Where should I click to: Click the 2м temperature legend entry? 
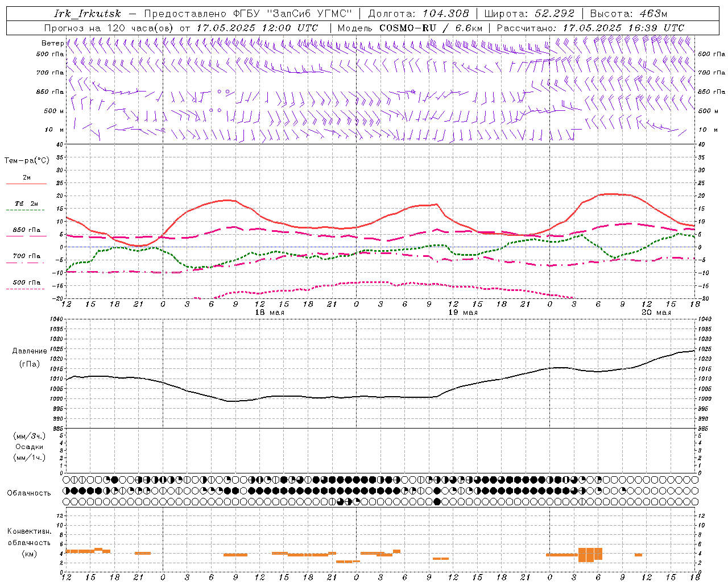tap(27, 177)
